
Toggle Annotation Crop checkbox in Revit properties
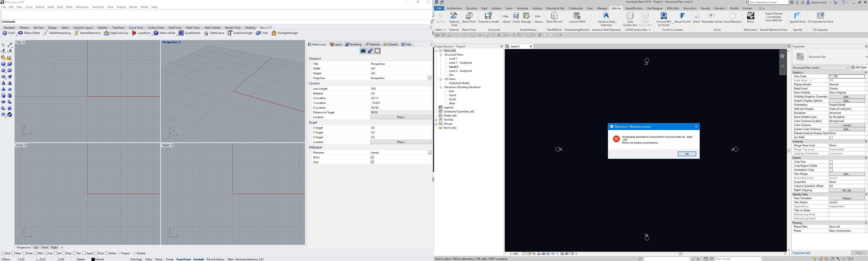pyautogui.click(x=831, y=170)
